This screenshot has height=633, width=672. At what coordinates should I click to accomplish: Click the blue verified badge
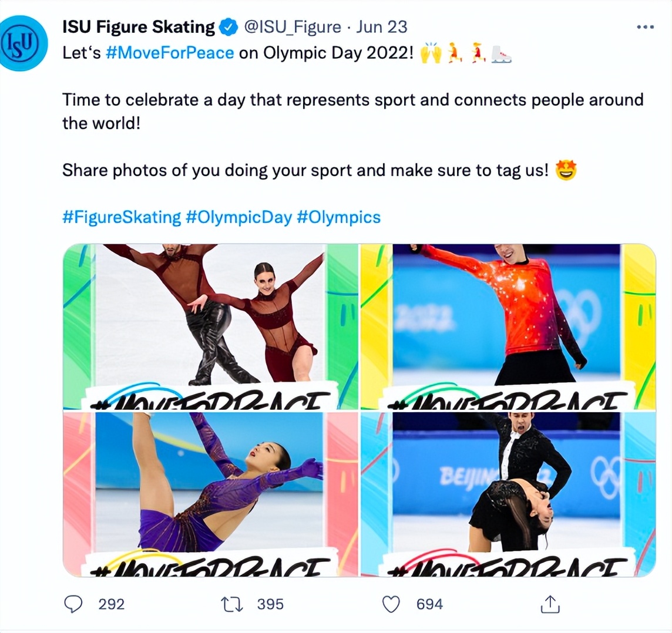click(x=228, y=27)
